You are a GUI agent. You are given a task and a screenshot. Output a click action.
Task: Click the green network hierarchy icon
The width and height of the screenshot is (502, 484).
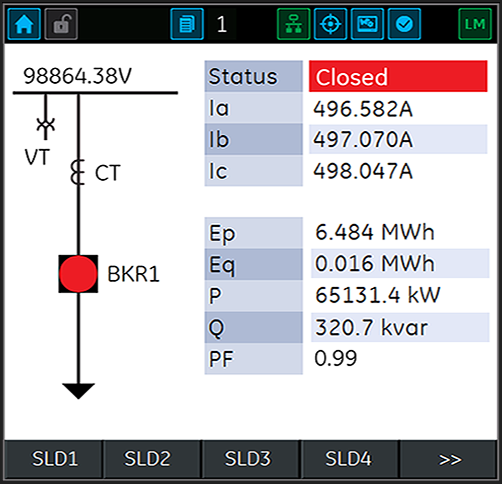pos(294,24)
